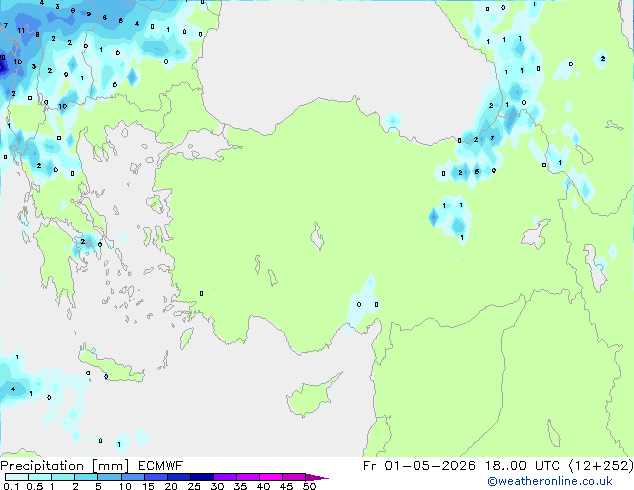This screenshot has width=634, height=490.
Task: Pick the 30–35 mm purple swatch
Action: click(x=225, y=477)
